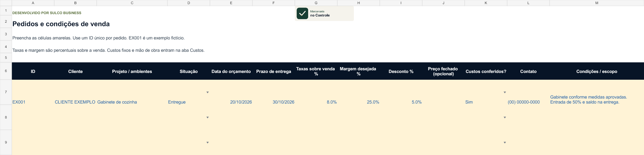Click the Marcenaria no Controle checkmark logo
Viewport: 644px width, 155px height.
(302, 14)
